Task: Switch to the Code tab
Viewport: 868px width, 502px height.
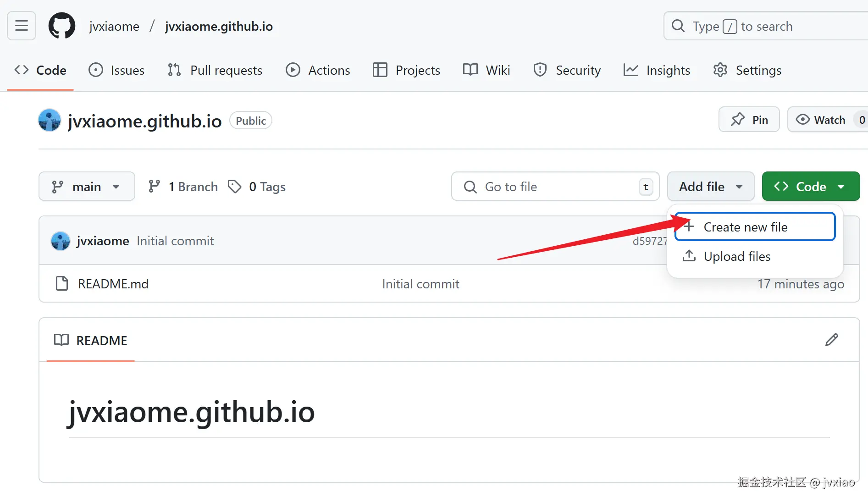Action: pos(40,70)
